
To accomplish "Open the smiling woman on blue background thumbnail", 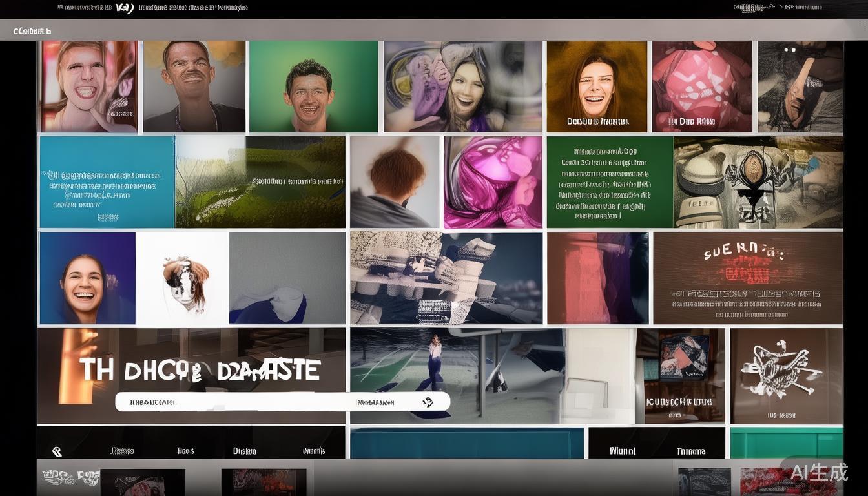I will coord(87,278).
